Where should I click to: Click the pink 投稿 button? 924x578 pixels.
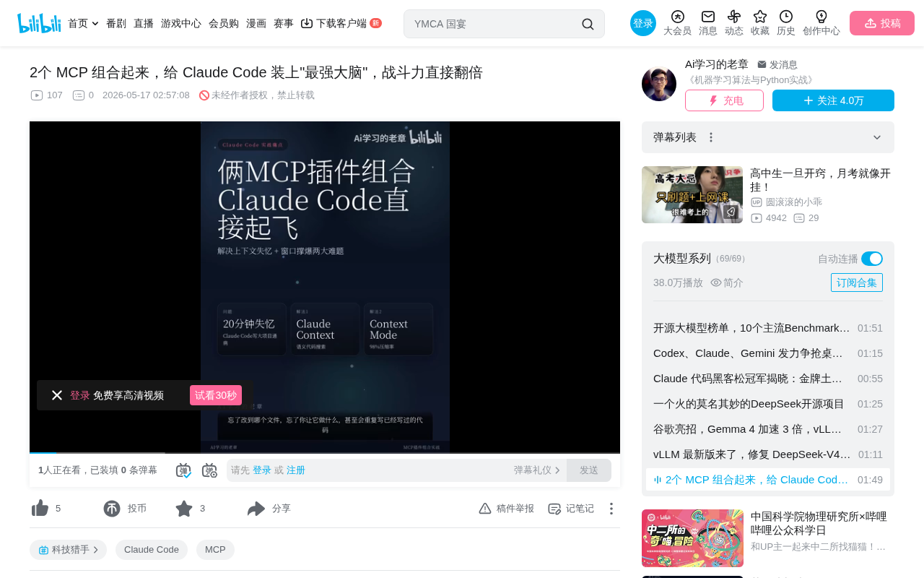tap(882, 23)
